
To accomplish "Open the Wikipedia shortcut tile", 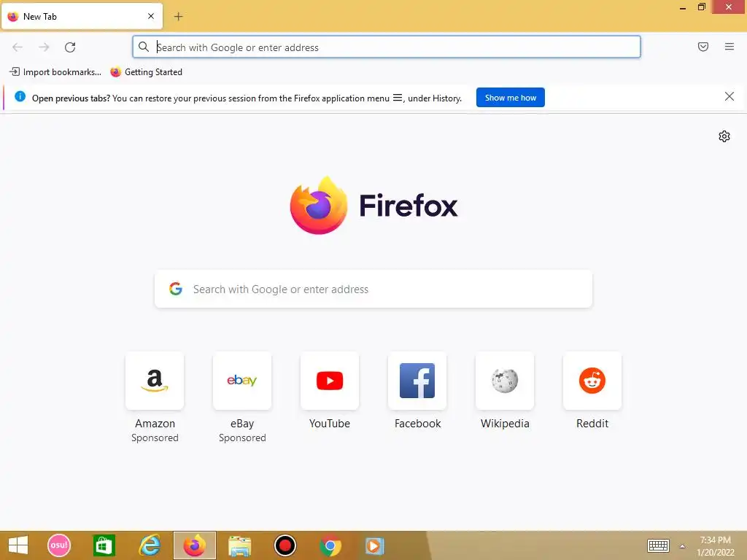I will pos(505,381).
